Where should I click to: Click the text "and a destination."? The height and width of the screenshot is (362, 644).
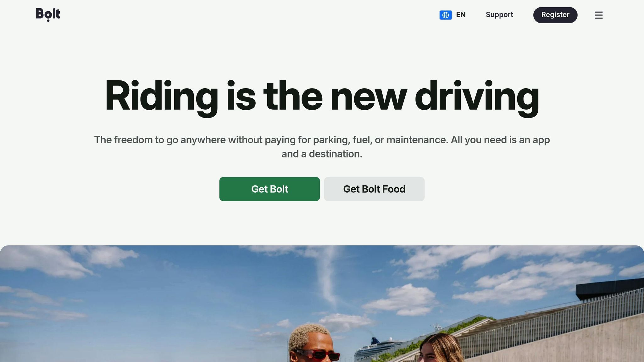pyautogui.click(x=322, y=154)
